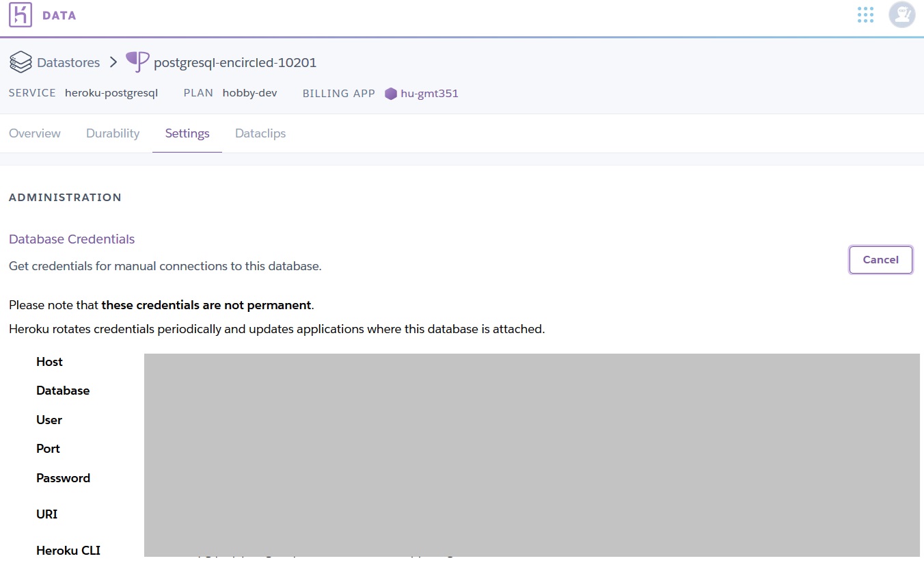Screen dimensions: 924x565
Task: Click the breadcrumb chevron after Datastores
Action: [113, 62]
